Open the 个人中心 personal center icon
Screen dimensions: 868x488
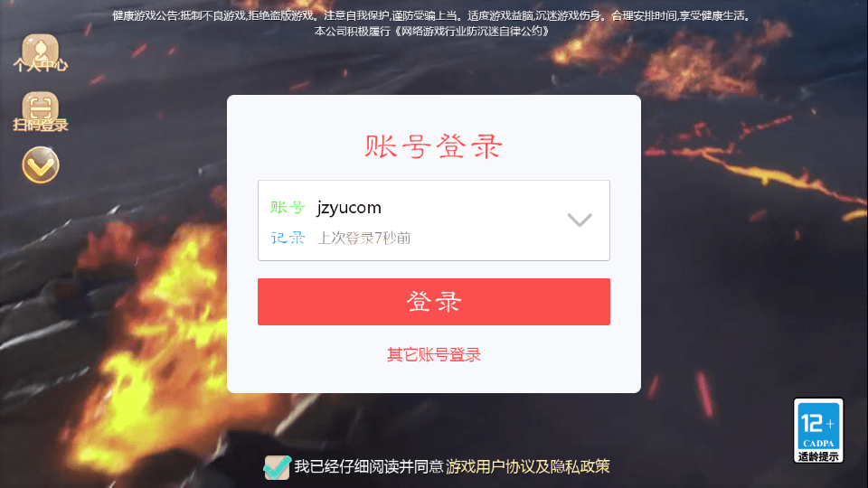pyautogui.click(x=40, y=51)
